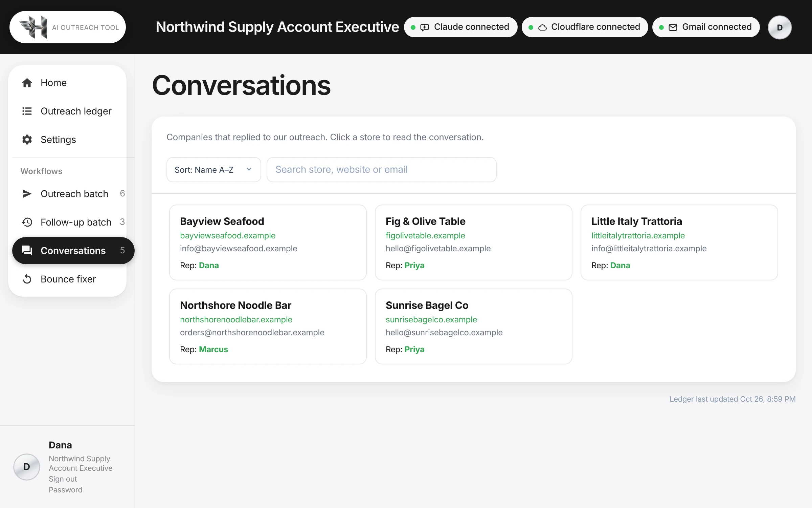Open the Bayview Seafood conversation card
812x508 pixels.
coord(268,242)
